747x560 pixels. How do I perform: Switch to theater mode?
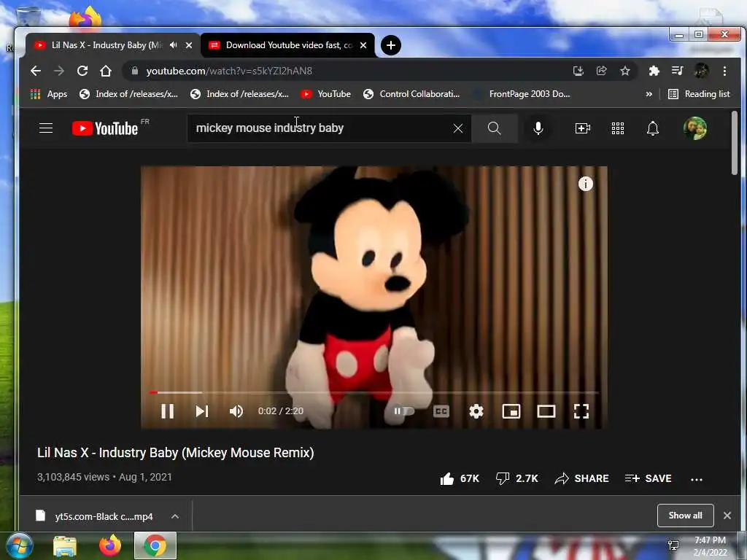[546, 411]
